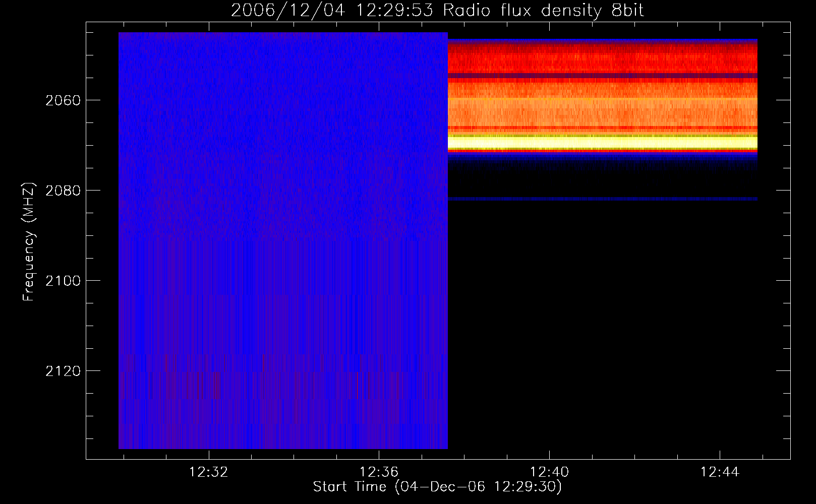Click the 2060 frequency tick label
The height and width of the screenshot is (504, 816).
(x=63, y=100)
